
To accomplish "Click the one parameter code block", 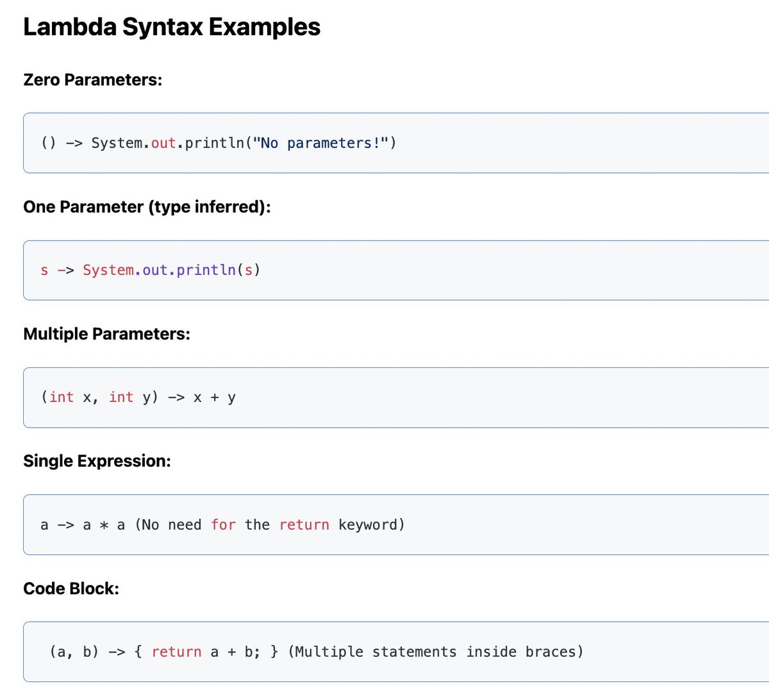I will point(384,270).
